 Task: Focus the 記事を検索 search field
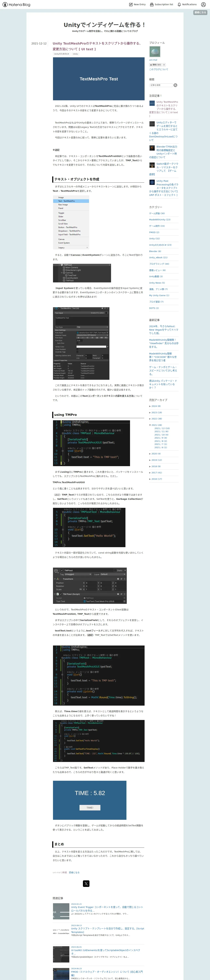coord(161,85)
